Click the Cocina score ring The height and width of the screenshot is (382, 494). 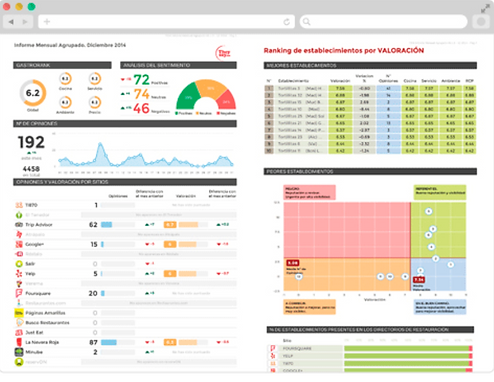(65, 79)
